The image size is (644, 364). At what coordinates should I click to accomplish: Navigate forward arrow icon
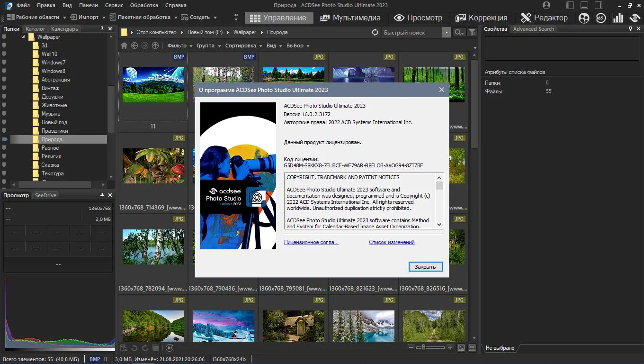click(145, 45)
